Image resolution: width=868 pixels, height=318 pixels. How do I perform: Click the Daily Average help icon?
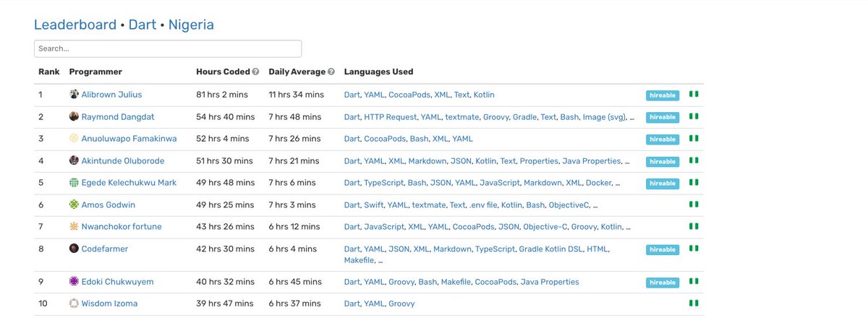331,72
